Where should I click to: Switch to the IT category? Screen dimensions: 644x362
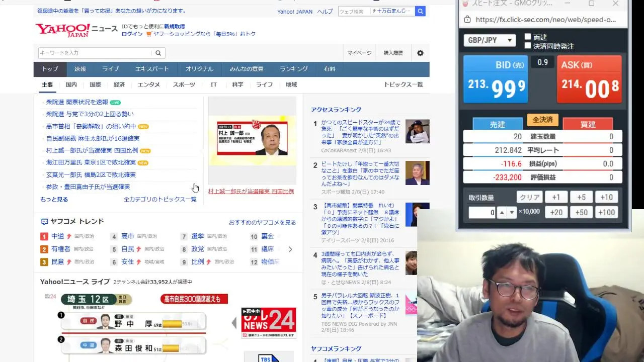point(214,84)
